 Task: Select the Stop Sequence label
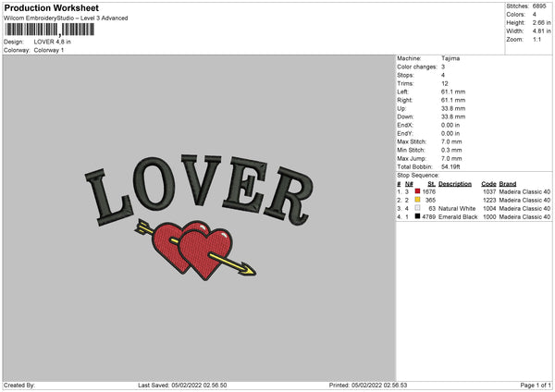(x=418, y=174)
